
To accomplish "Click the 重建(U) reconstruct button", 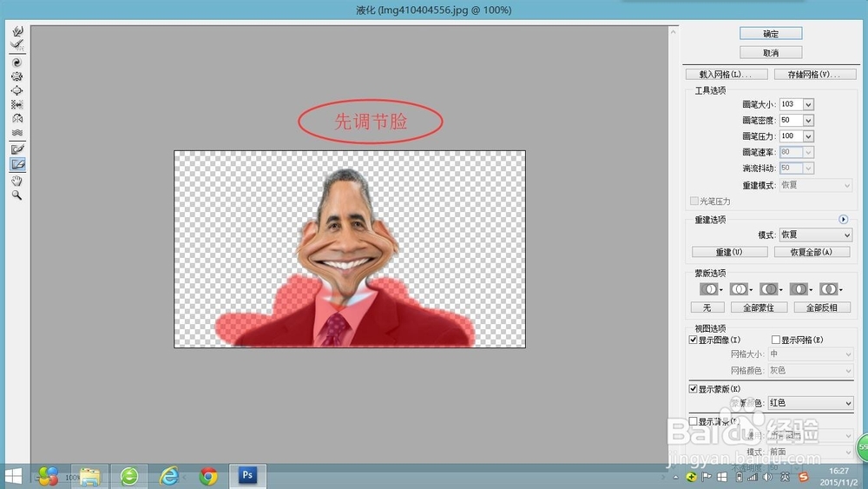I will pyautogui.click(x=730, y=252).
